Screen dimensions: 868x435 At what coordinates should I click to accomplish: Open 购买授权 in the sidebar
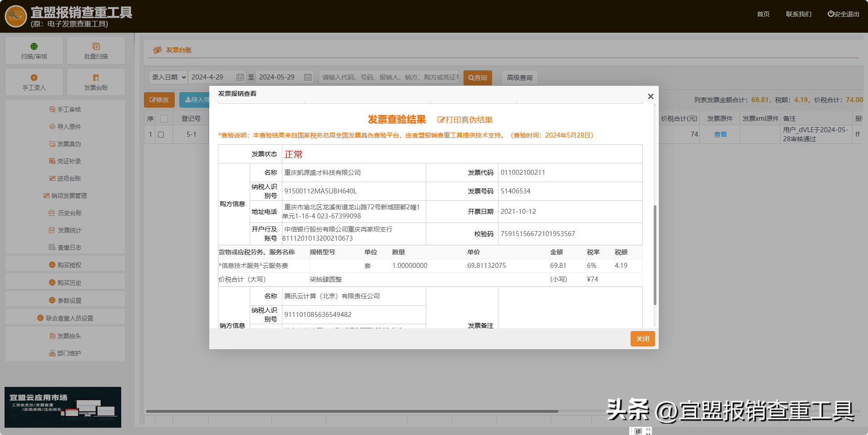65,265
